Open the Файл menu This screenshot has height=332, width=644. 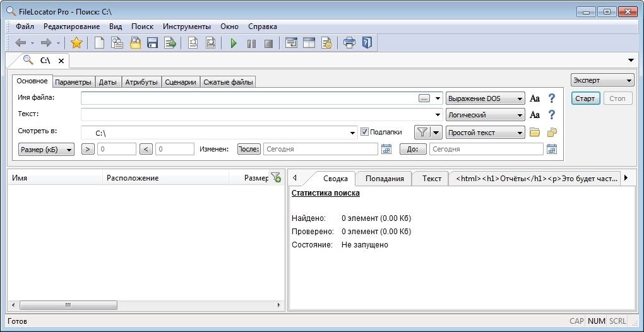tap(25, 27)
